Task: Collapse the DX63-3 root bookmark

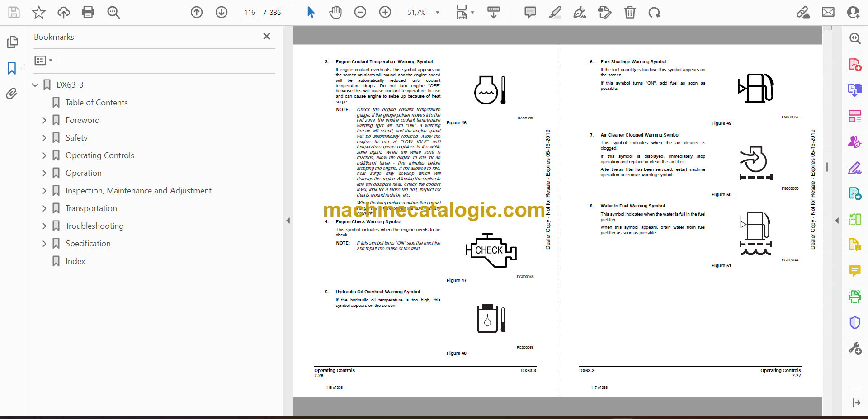Action: point(35,85)
